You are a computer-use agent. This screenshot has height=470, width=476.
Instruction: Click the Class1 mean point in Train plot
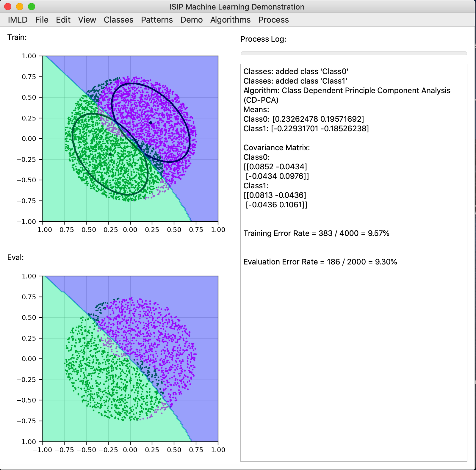click(110, 154)
